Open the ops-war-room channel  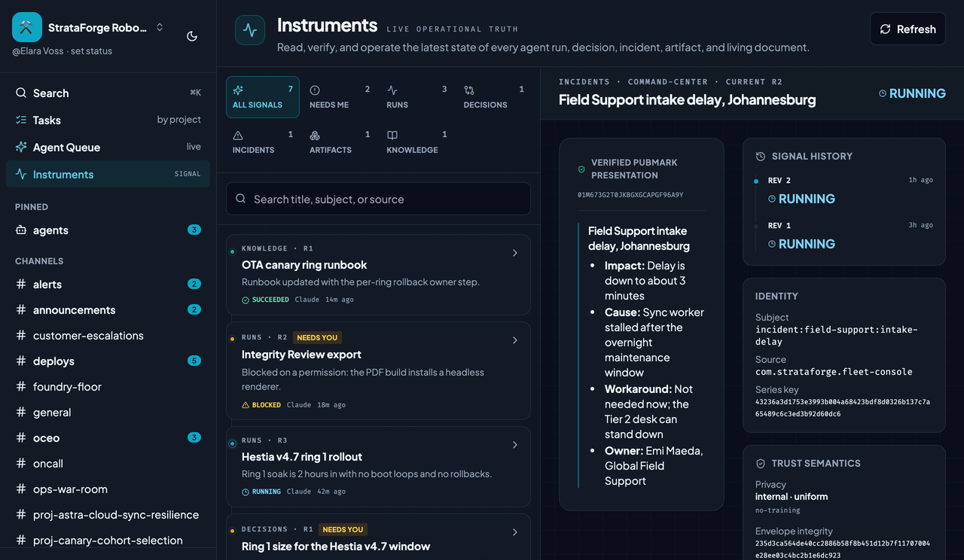pos(108,489)
